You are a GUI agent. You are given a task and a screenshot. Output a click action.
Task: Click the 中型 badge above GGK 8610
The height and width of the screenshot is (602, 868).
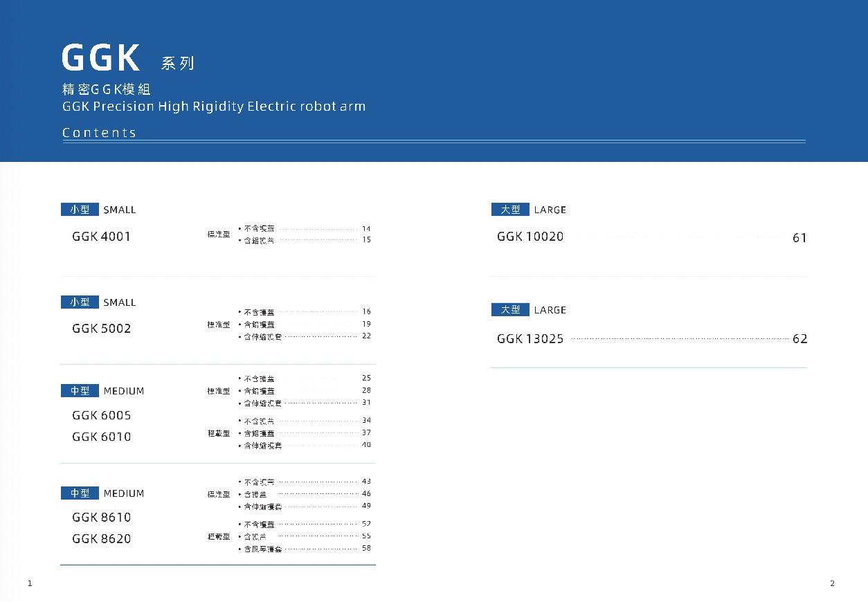(x=80, y=493)
